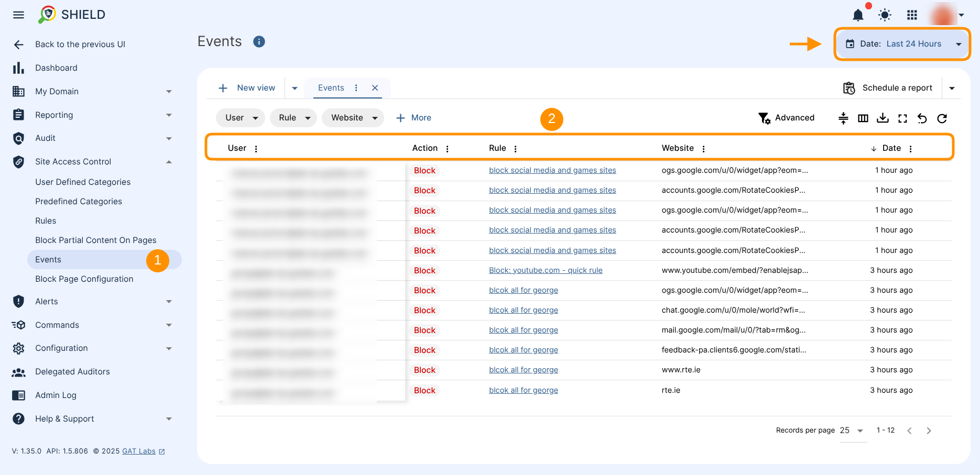Open User column options menu
The height and width of the screenshot is (475, 980).
[256, 149]
